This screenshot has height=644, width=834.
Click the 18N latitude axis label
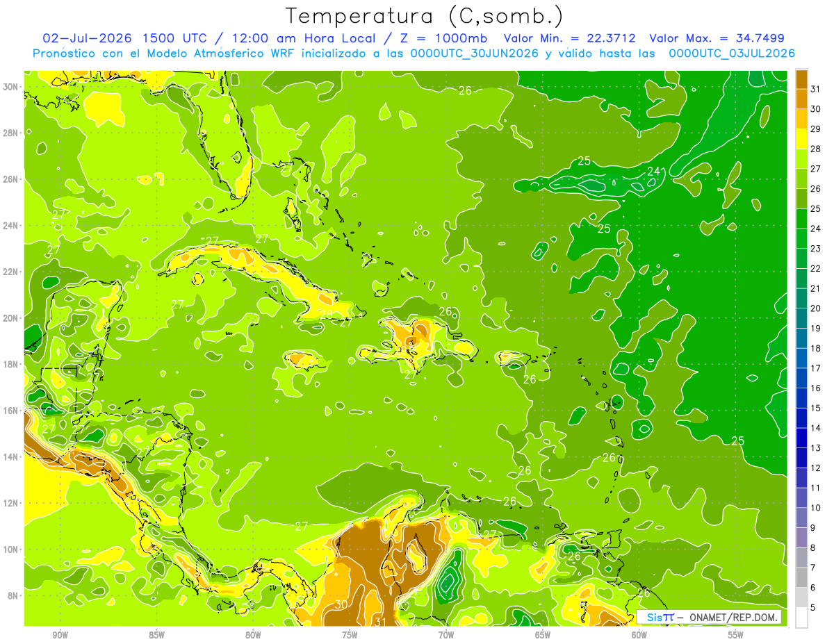pyautogui.click(x=10, y=364)
